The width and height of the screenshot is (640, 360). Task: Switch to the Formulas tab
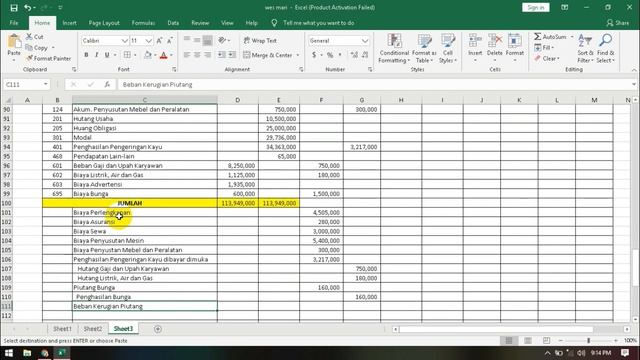coord(143,23)
